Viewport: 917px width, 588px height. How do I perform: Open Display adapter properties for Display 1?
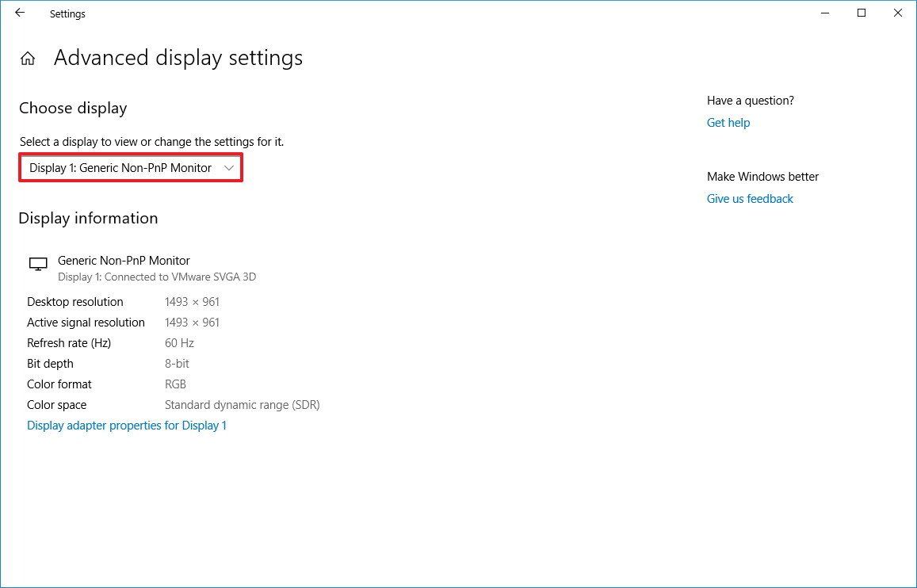126,426
